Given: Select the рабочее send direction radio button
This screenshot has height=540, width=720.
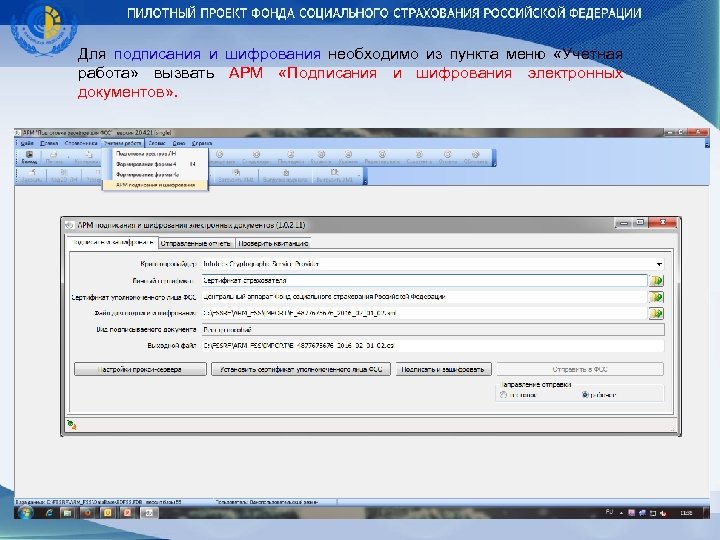Looking at the screenshot, I should tap(585, 395).
